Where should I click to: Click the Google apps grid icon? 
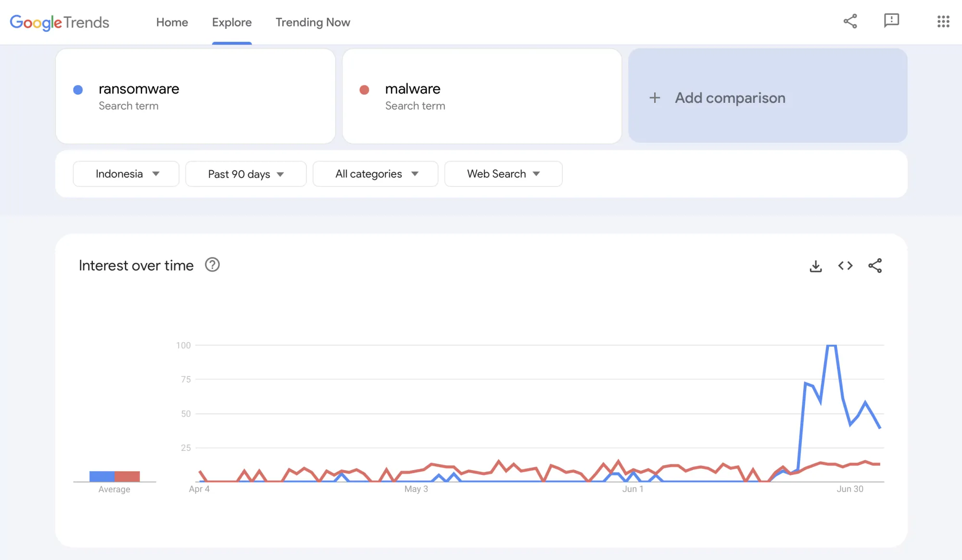(943, 21)
